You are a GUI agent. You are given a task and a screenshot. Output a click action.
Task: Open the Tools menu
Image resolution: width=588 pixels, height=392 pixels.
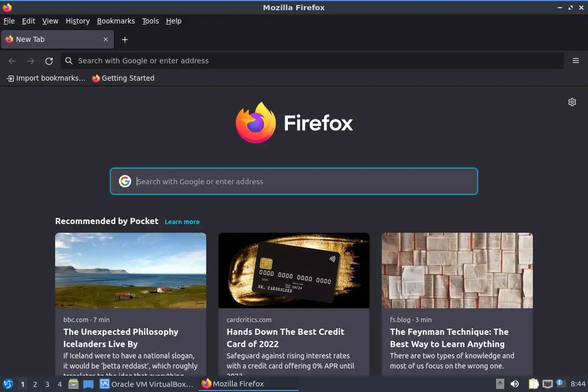click(x=151, y=21)
